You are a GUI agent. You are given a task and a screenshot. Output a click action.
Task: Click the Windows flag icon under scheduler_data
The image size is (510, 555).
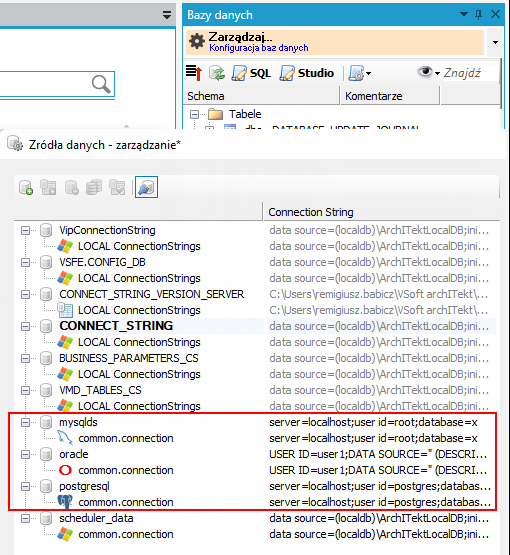tap(65, 534)
